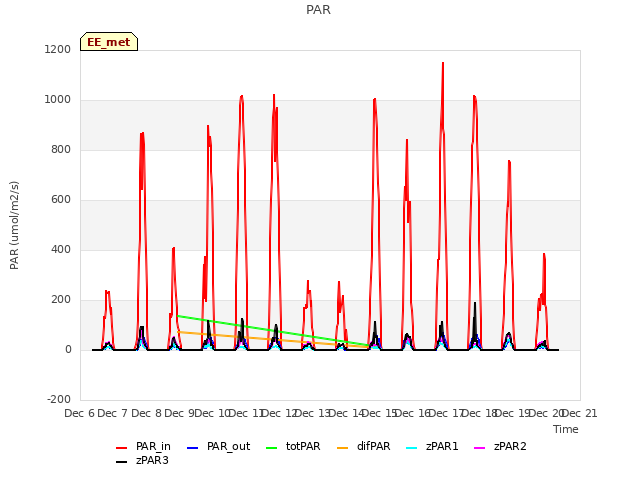Click the PAR chart title

click(318, 10)
